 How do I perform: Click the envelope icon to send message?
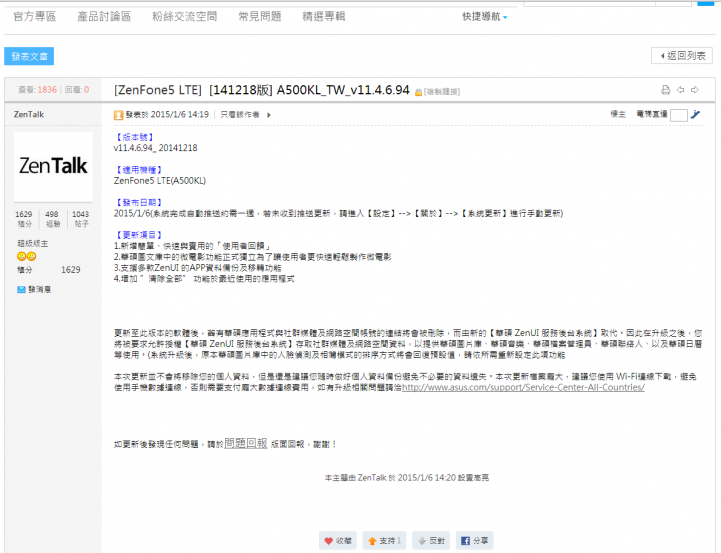click(21, 289)
